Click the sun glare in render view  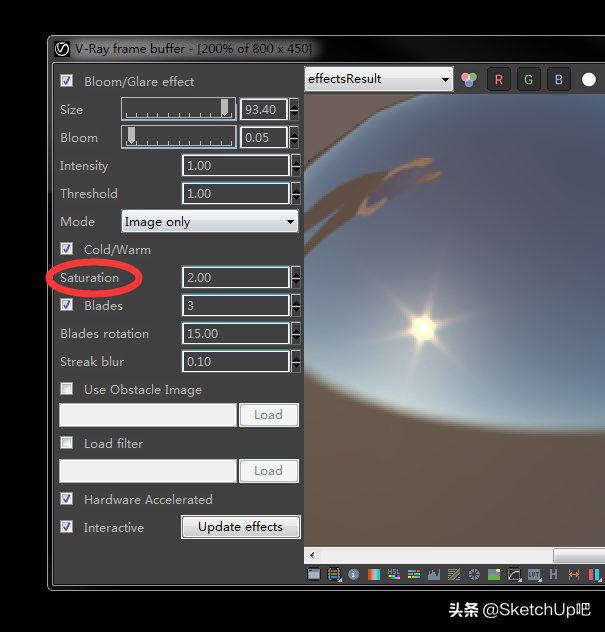422,328
